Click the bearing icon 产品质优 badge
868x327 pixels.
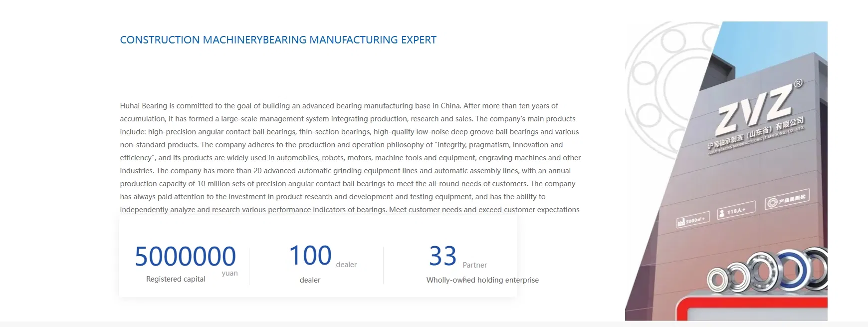[x=787, y=200]
